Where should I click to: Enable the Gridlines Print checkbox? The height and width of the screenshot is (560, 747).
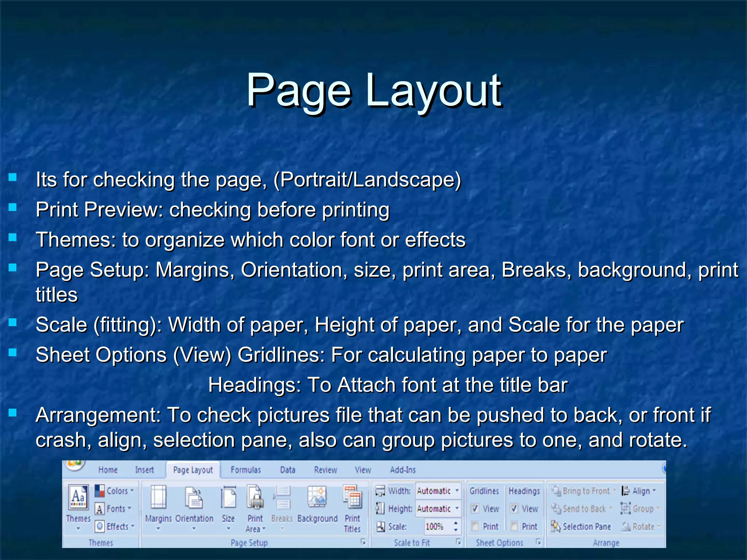point(475,526)
